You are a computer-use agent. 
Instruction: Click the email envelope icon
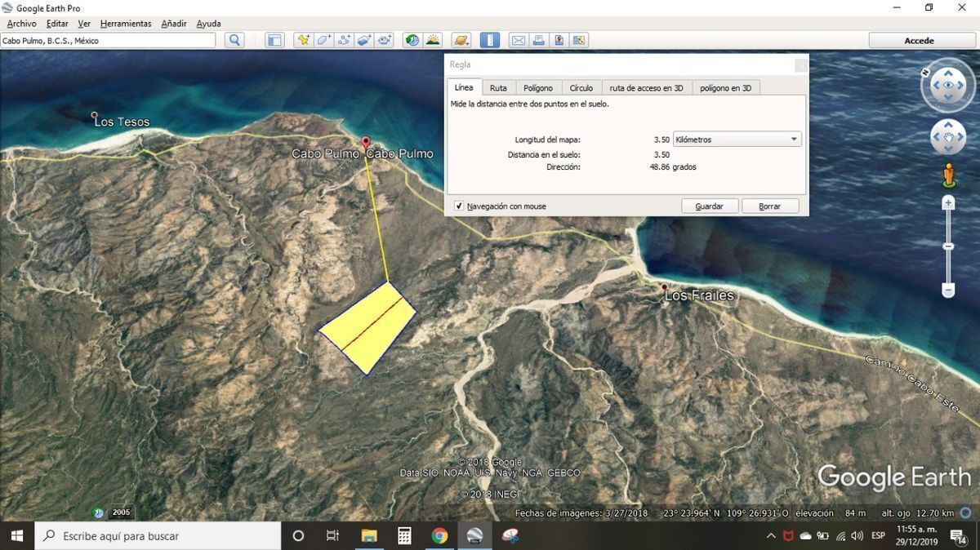(519, 40)
